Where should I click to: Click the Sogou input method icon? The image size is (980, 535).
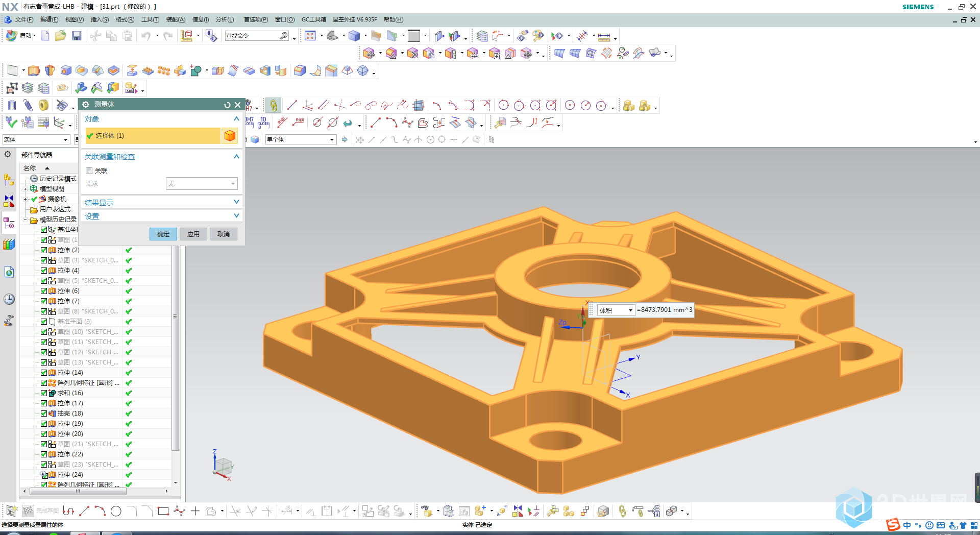click(x=893, y=525)
